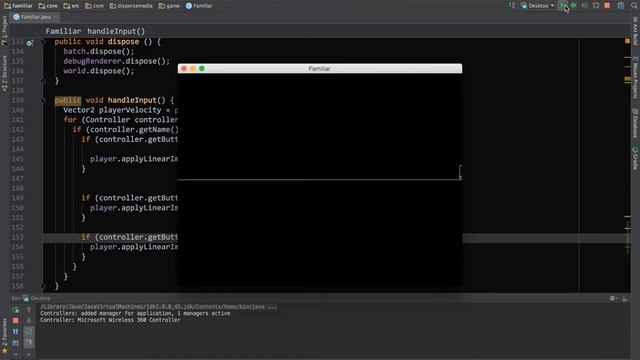Collapse the dispose method fold at line 133
The width and height of the screenshot is (640, 360).
(x=43, y=42)
